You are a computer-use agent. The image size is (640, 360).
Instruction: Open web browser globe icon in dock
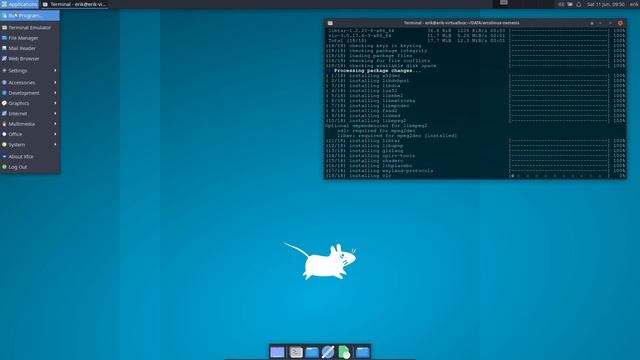click(328, 352)
